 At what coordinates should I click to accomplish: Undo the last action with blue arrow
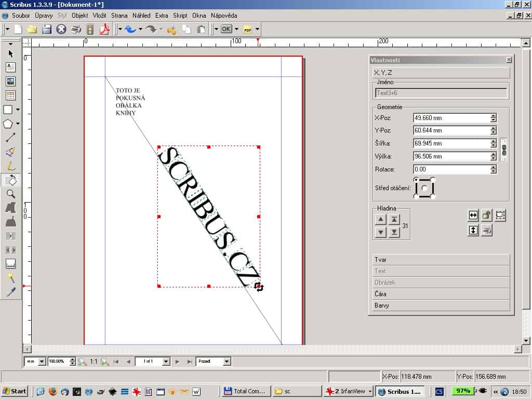130,30
